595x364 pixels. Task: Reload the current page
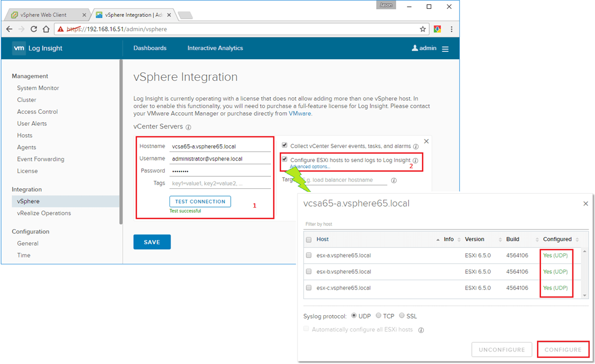pos(34,29)
